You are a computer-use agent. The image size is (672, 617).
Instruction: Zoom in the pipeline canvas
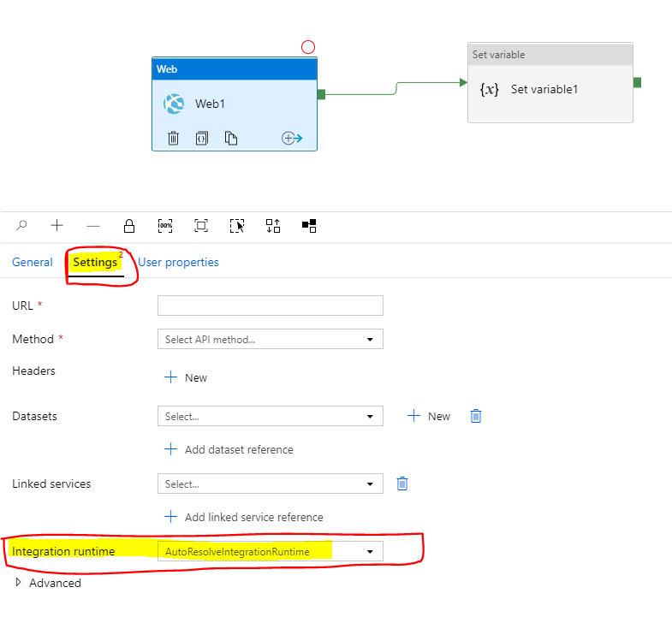pos(57,225)
